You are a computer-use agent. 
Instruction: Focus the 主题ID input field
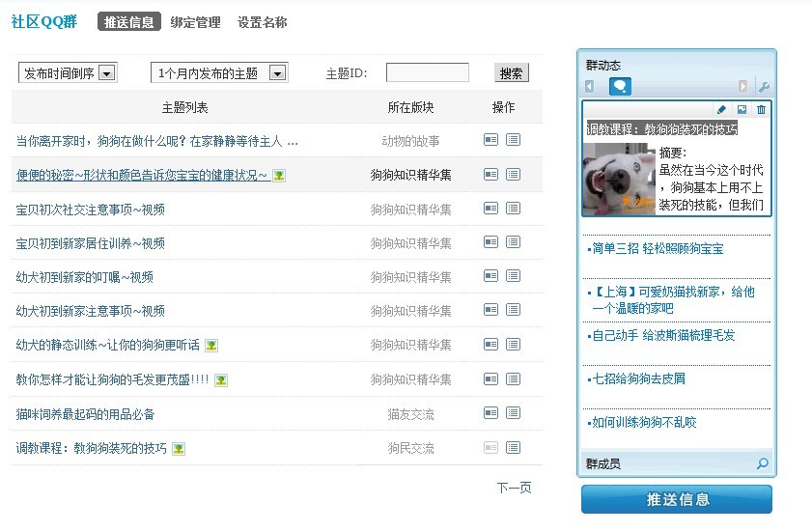(427, 72)
